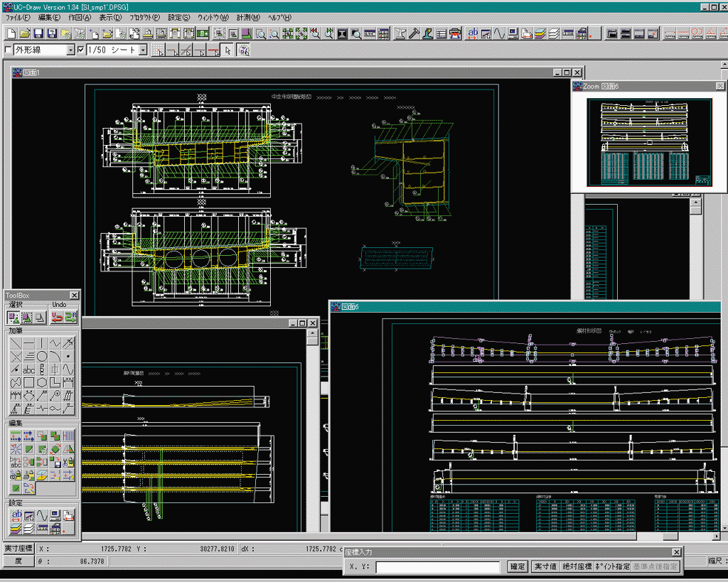Click the Zoom 図面6 preview thumbnail

click(x=648, y=142)
